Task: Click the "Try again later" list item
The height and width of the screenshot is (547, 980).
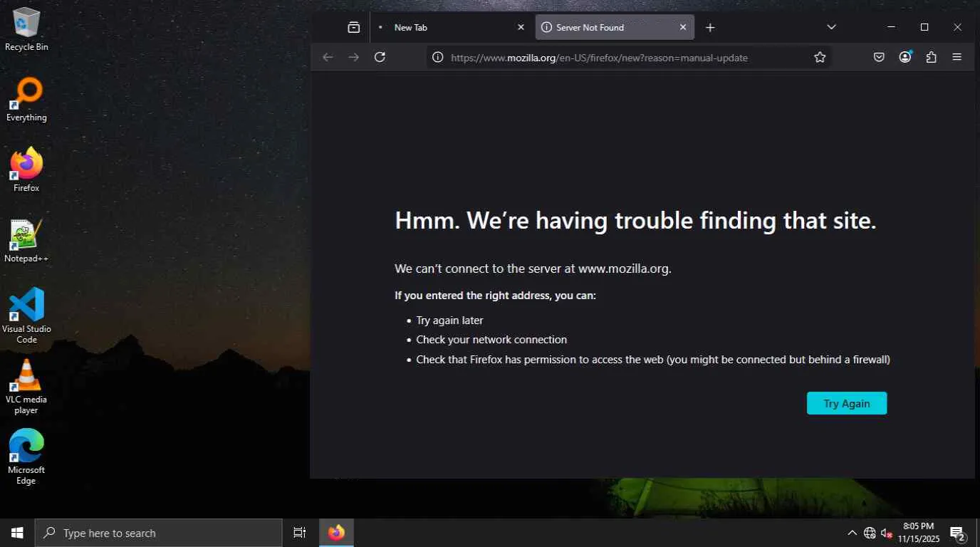Action: (449, 321)
